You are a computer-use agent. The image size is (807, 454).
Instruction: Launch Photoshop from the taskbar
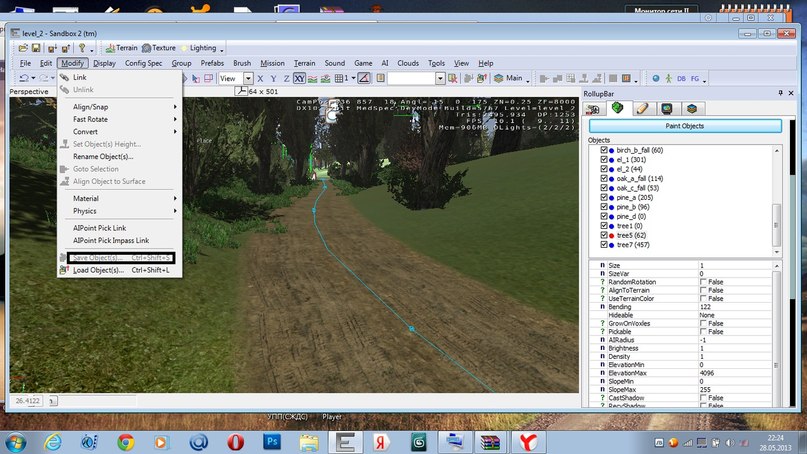point(272,442)
